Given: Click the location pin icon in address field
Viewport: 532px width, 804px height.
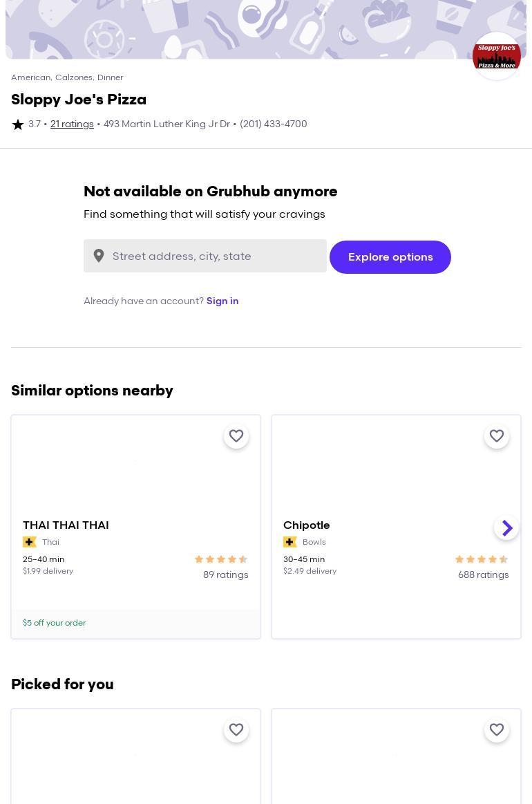Looking at the screenshot, I should 99,256.
